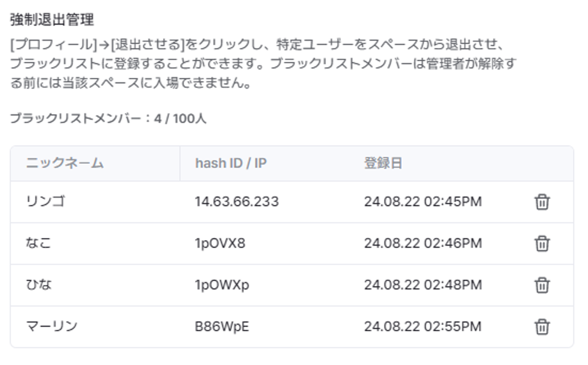Viewport: 588px width, 365px height.
Task: Delete the マーリン blacklist entry
Action: point(542,327)
